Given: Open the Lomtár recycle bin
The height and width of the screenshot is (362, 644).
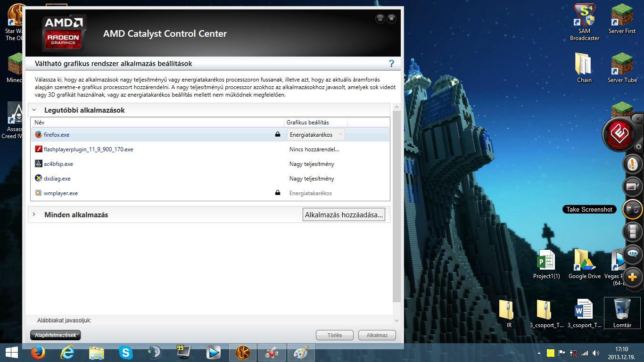Looking at the screenshot, I should 622,313.
